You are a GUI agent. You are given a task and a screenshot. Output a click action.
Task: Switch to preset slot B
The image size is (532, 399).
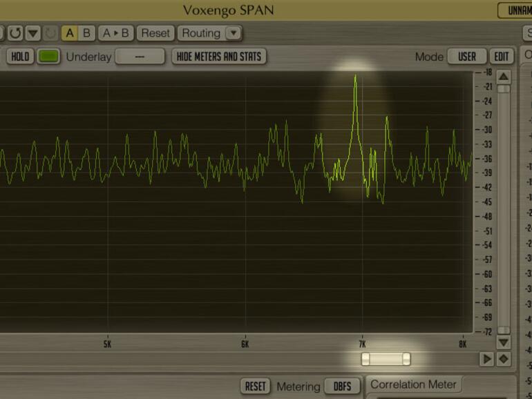pos(86,33)
